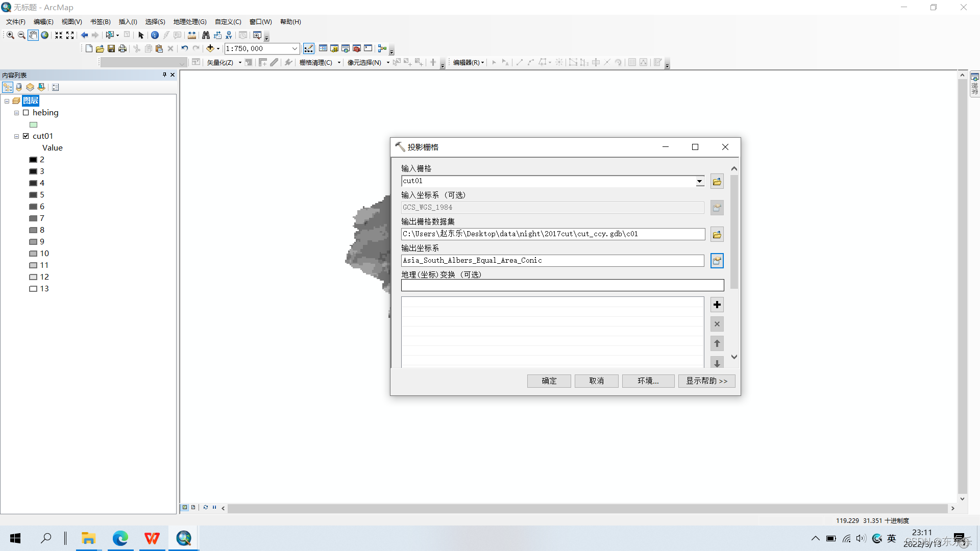Expand the map scale dropdown
Image resolution: width=980 pixels, height=551 pixels.
pos(295,48)
